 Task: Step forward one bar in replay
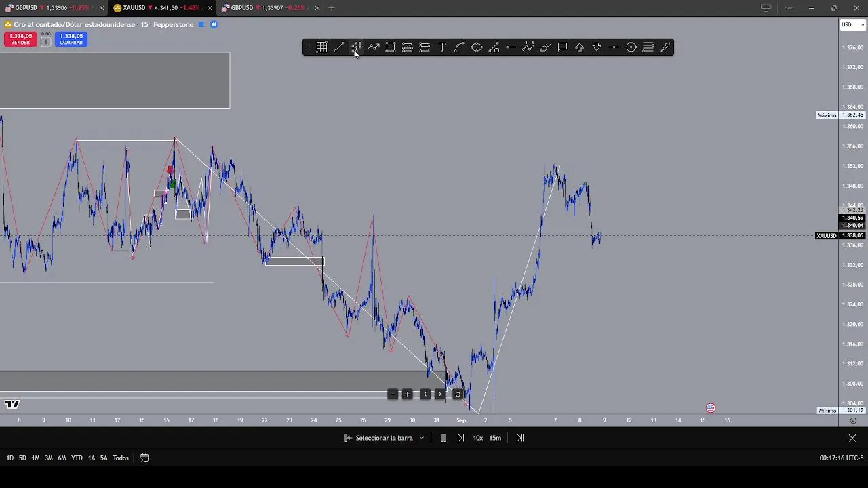(460, 438)
